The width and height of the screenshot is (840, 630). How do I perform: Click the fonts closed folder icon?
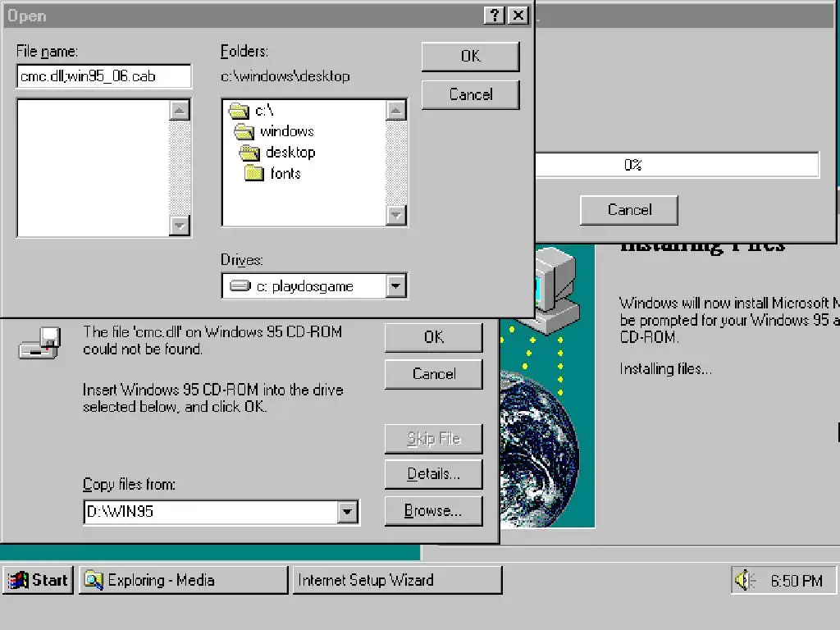pyautogui.click(x=254, y=174)
